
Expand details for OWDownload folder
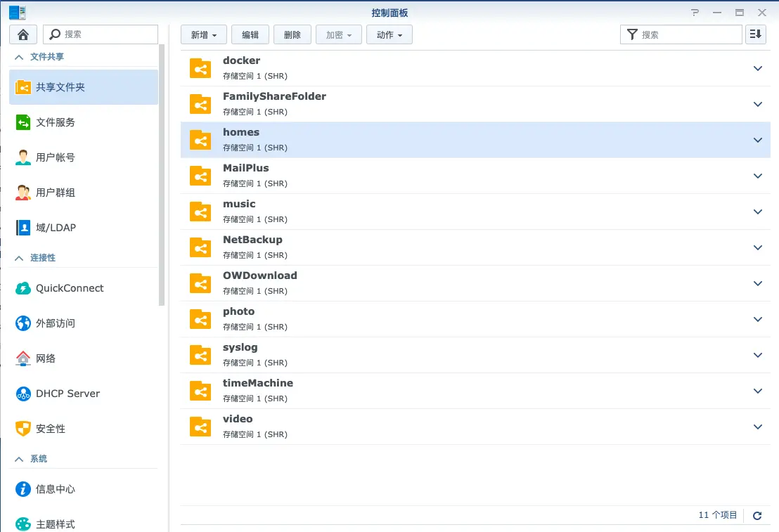758,283
